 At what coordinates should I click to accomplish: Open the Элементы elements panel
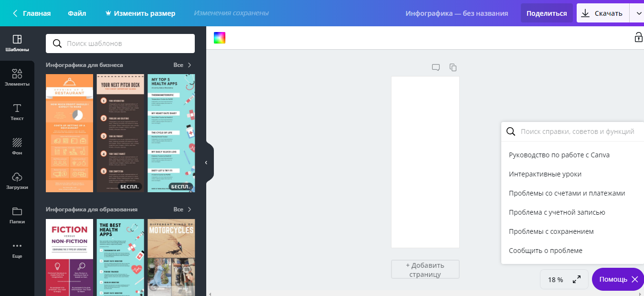(17, 77)
